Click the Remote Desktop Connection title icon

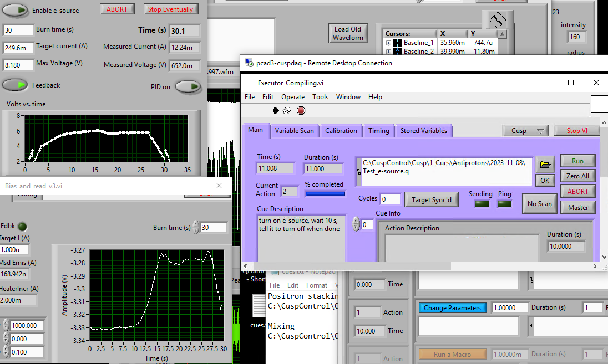click(x=249, y=63)
